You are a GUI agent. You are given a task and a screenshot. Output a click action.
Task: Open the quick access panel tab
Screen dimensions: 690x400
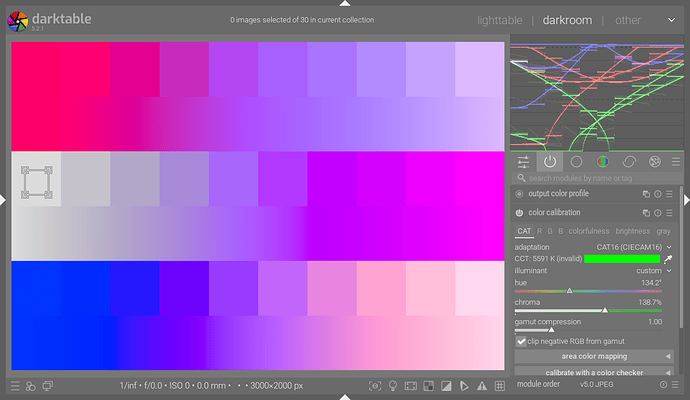[x=523, y=161]
